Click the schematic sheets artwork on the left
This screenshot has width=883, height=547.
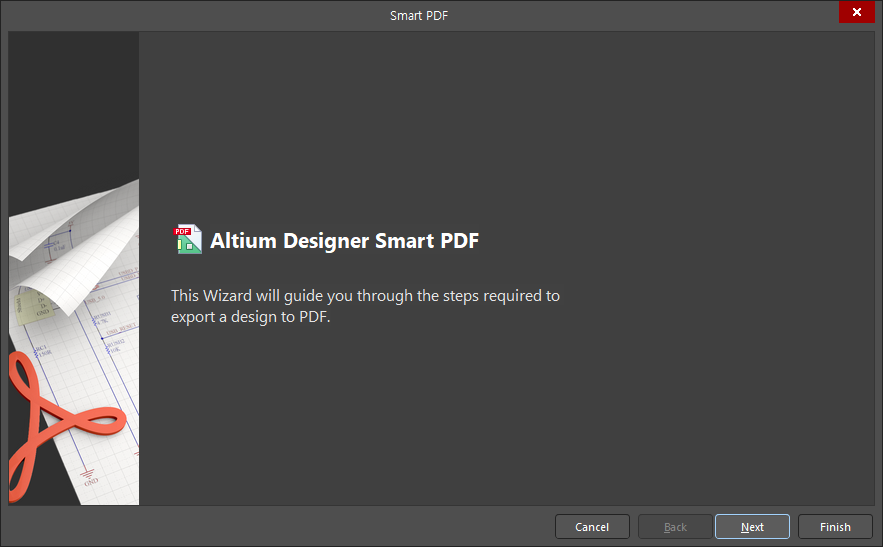[x=74, y=268]
